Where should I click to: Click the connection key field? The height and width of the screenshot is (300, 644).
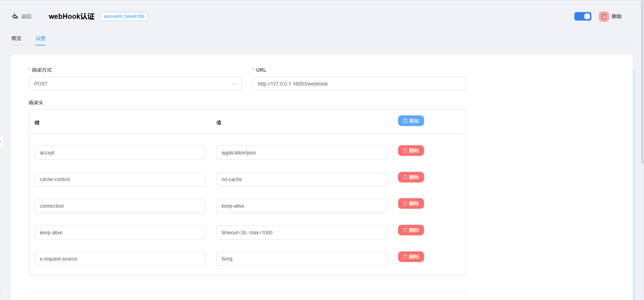point(120,206)
